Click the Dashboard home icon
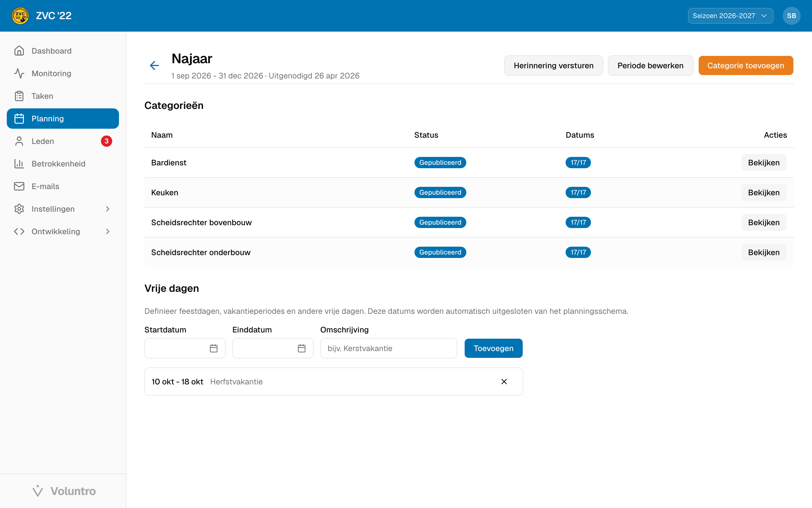Screen dimensions: 812x508 [19, 51]
